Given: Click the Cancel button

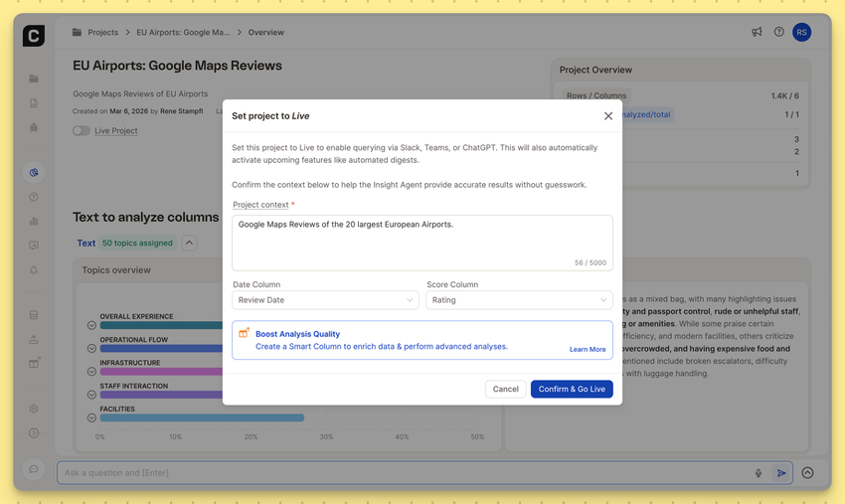Looking at the screenshot, I should point(505,389).
